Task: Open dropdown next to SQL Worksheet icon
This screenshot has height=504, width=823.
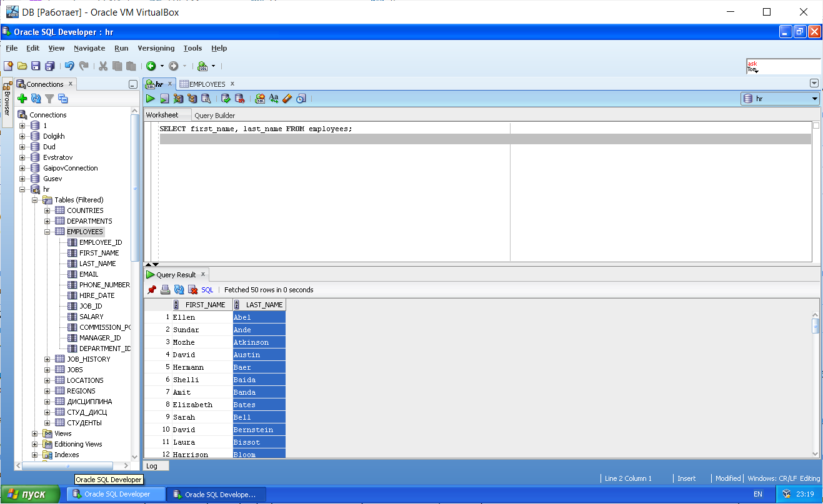Action: [213, 66]
